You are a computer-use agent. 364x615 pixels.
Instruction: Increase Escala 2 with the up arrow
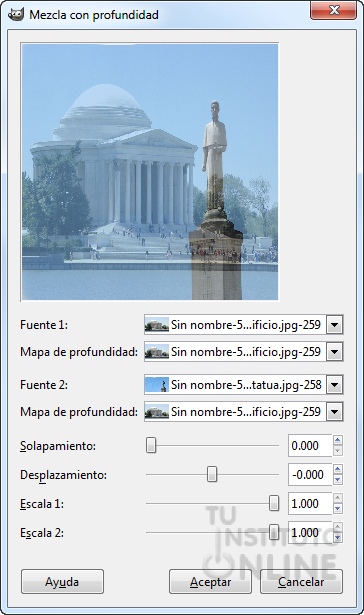point(338,527)
